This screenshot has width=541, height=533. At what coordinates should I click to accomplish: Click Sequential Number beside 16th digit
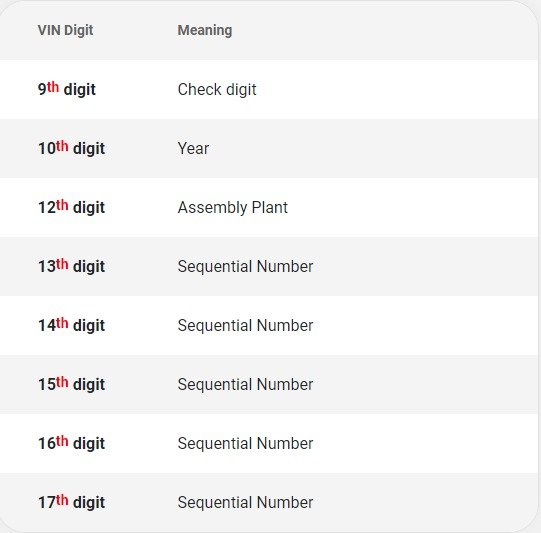pos(245,444)
